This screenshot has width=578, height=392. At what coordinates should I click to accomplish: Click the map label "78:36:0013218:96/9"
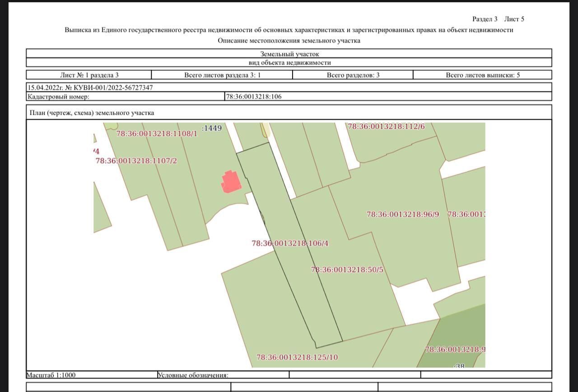[x=403, y=215]
